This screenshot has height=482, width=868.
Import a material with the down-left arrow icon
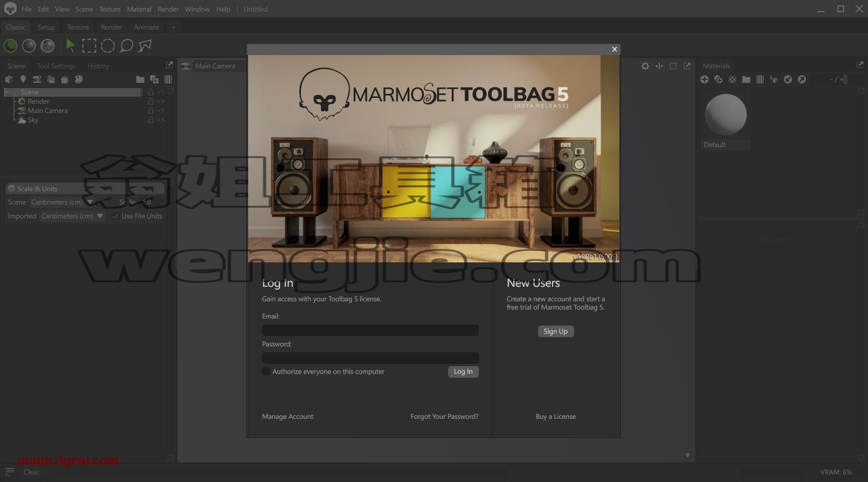(788, 79)
